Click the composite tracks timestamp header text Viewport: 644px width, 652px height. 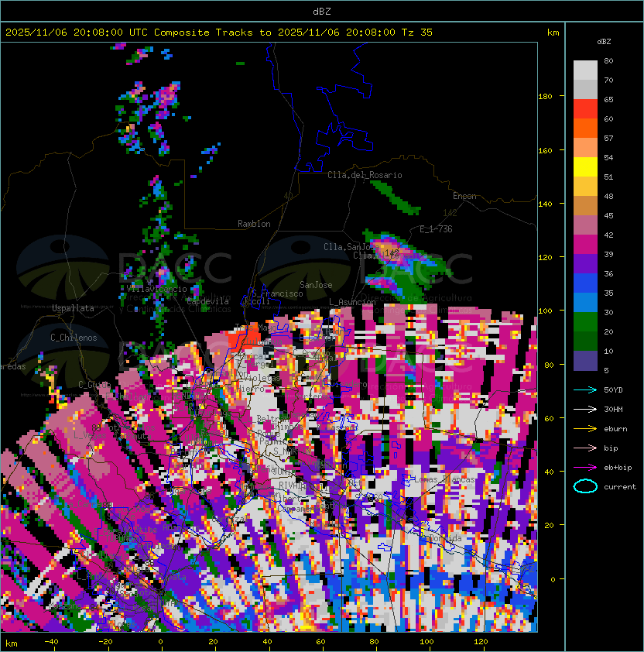pos(219,33)
